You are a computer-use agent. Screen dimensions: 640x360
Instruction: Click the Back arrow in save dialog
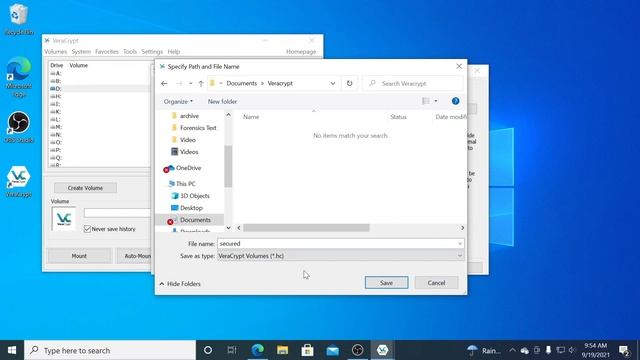[x=164, y=83]
